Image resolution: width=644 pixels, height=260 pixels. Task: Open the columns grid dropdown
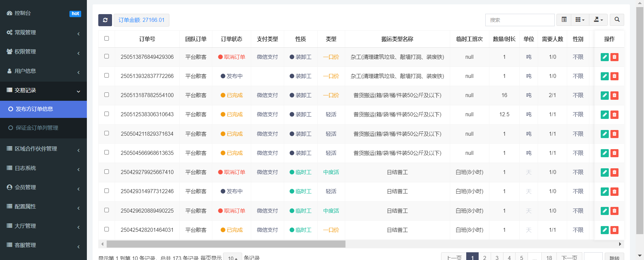click(580, 20)
